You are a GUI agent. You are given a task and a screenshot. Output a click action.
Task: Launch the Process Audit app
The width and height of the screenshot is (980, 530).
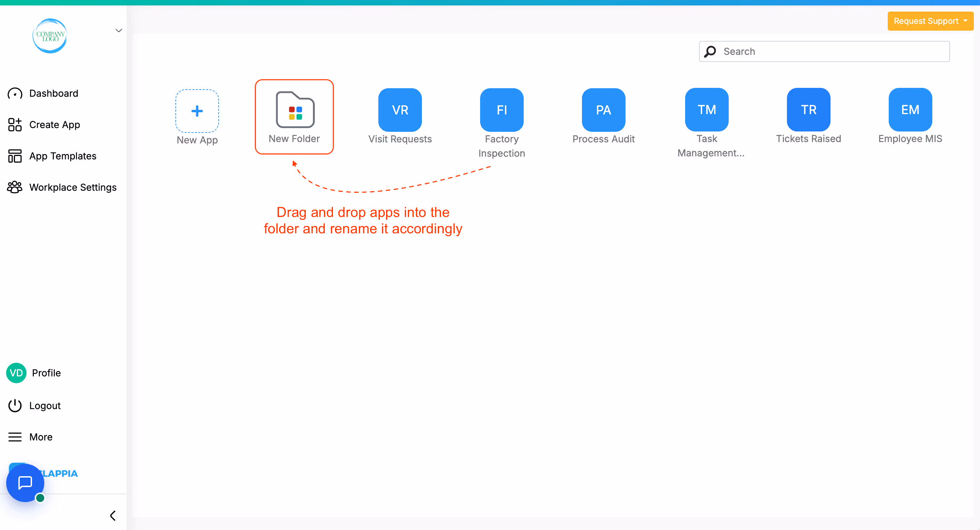pos(603,110)
